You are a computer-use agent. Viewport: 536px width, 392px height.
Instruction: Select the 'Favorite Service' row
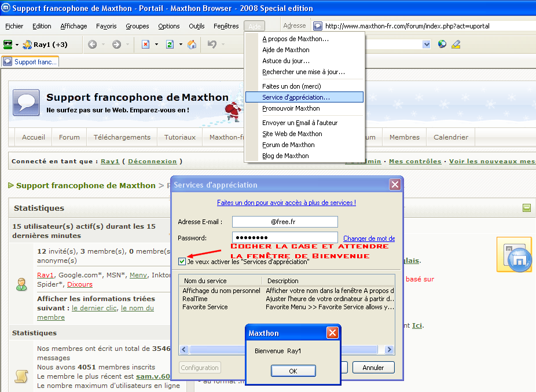coord(287,307)
